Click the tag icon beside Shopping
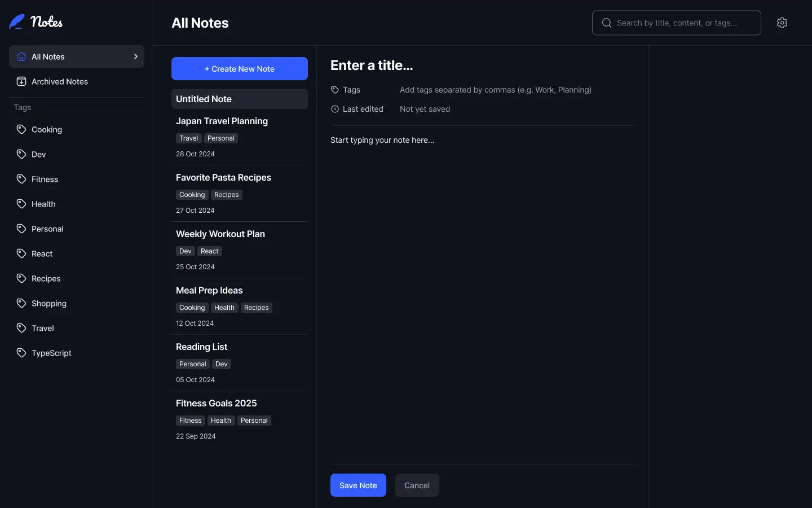 click(21, 303)
